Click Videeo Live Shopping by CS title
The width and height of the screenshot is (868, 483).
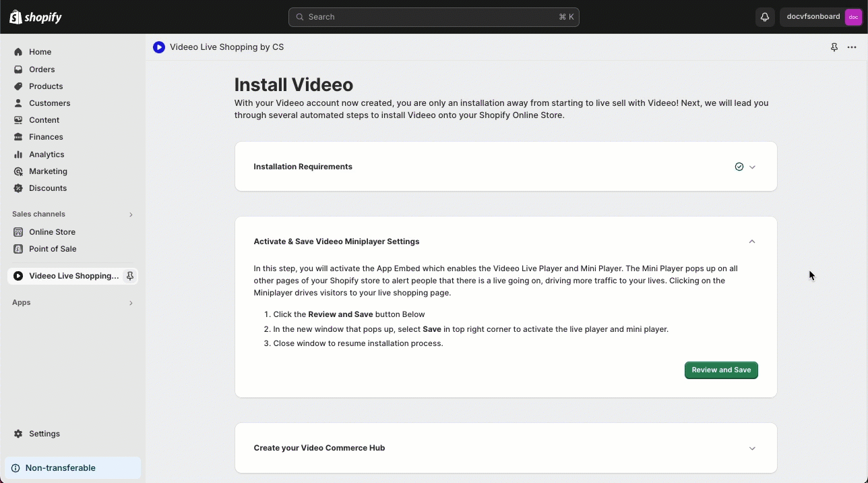(226, 47)
